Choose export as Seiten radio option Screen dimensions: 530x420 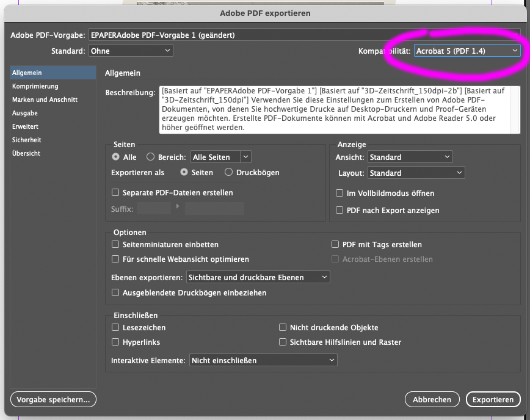coord(184,172)
